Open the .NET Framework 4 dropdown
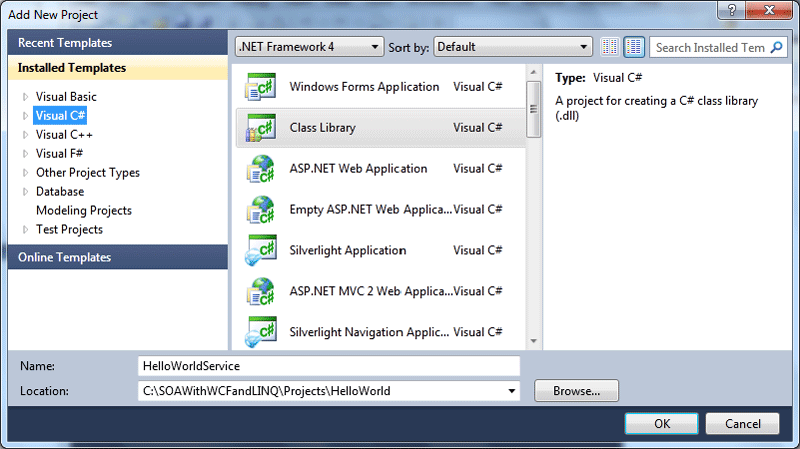 (x=309, y=47)
